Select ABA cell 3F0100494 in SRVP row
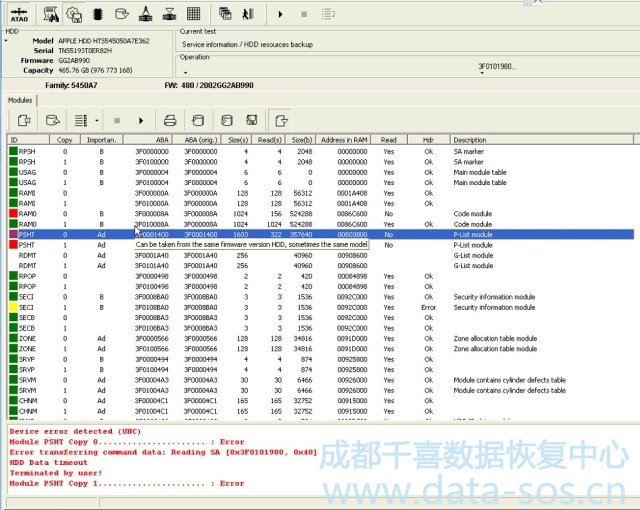640x510 pixels. coord(152,370)
